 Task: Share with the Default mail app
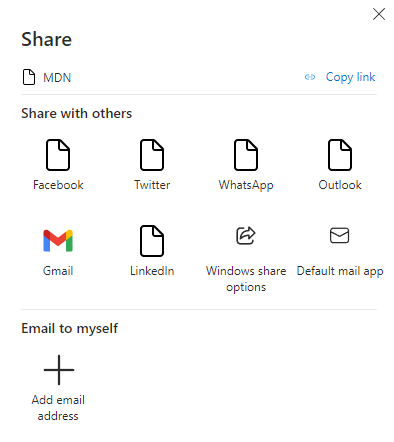340,252
